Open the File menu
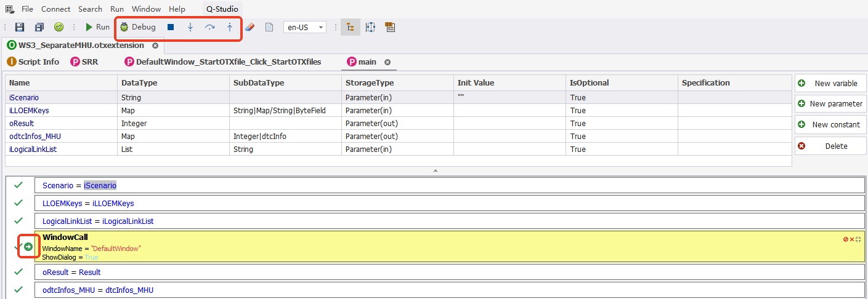 27,9
